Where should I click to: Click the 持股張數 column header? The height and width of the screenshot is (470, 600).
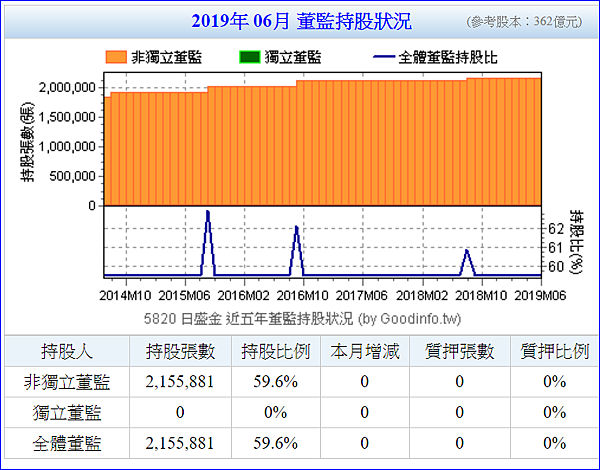[x=180, y=351]
